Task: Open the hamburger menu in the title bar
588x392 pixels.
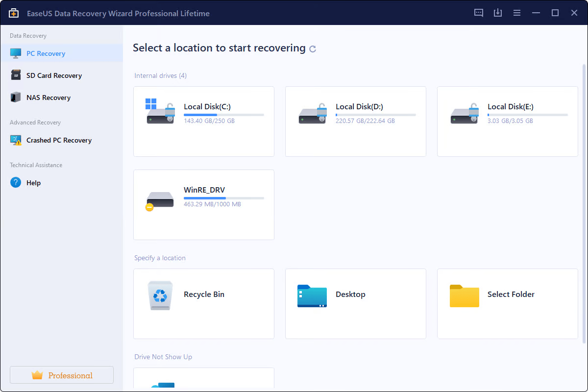Action: [x=517, y=13]
